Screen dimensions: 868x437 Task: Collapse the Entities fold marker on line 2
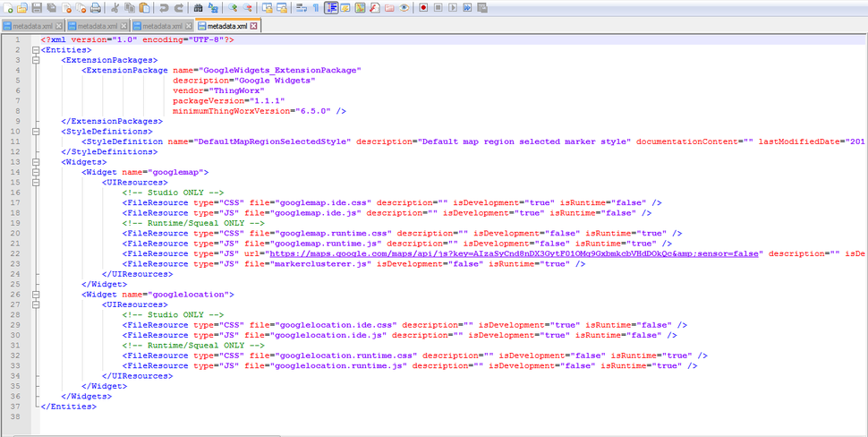35,50
